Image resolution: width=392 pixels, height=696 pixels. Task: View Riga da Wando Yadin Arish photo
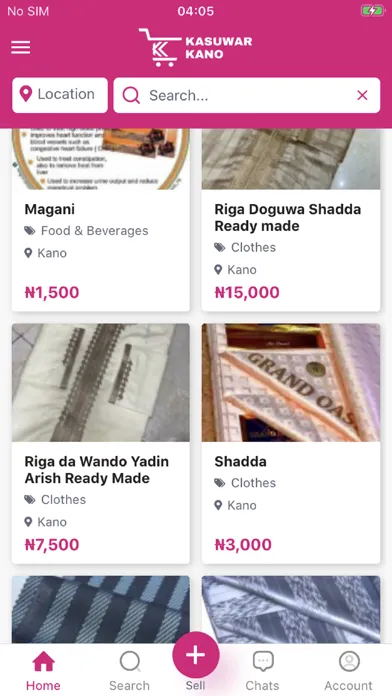pyautogui.click(x=101, y=383)
